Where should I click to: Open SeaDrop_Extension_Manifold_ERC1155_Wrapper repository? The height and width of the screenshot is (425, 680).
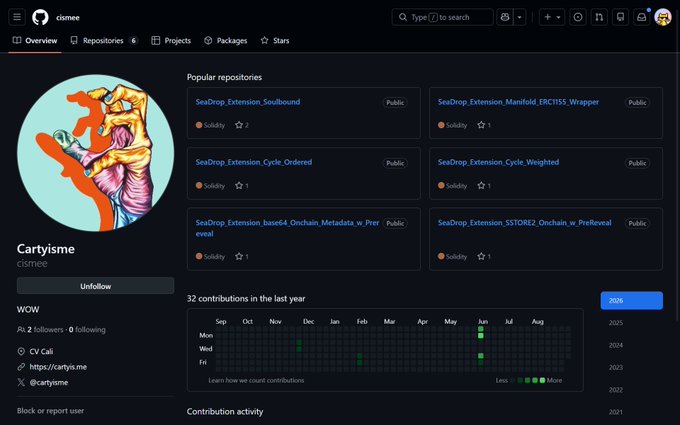[x=518, y=102]
